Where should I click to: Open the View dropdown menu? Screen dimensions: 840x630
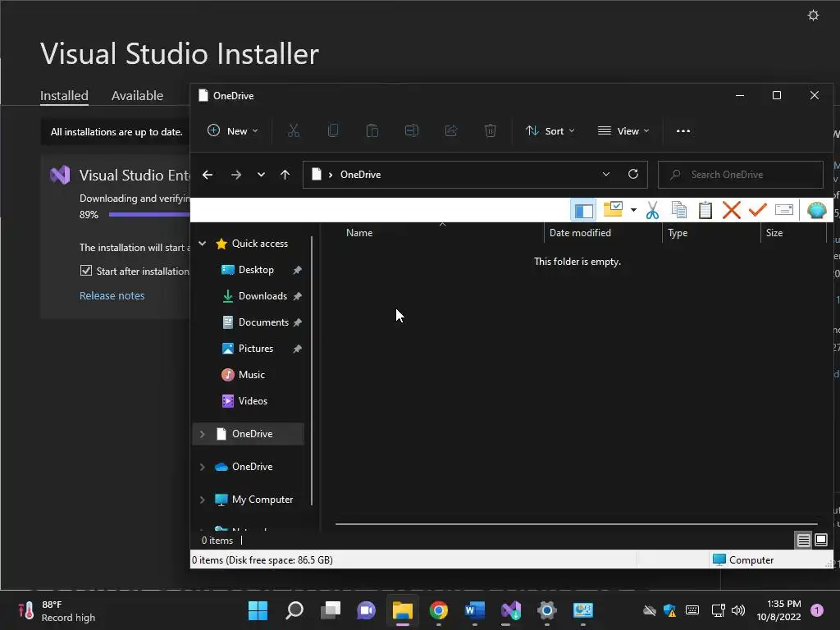point(623,130)
